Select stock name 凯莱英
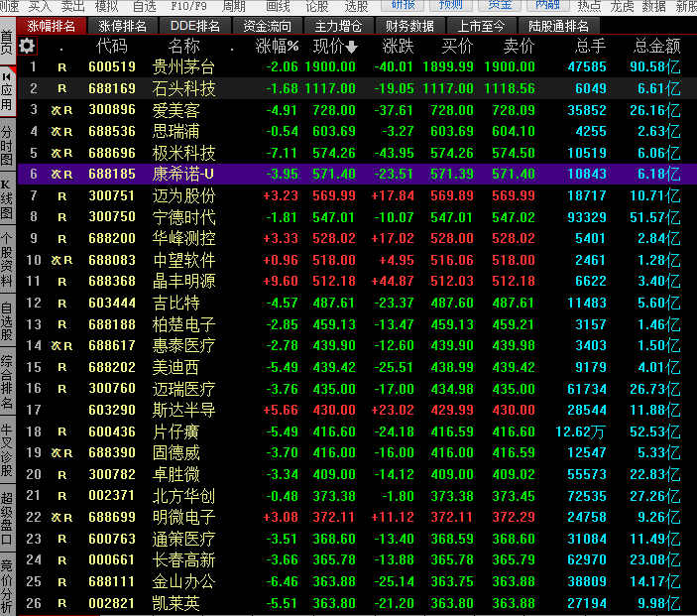Viewport: 697px width, 616px height. click(176, 603)
